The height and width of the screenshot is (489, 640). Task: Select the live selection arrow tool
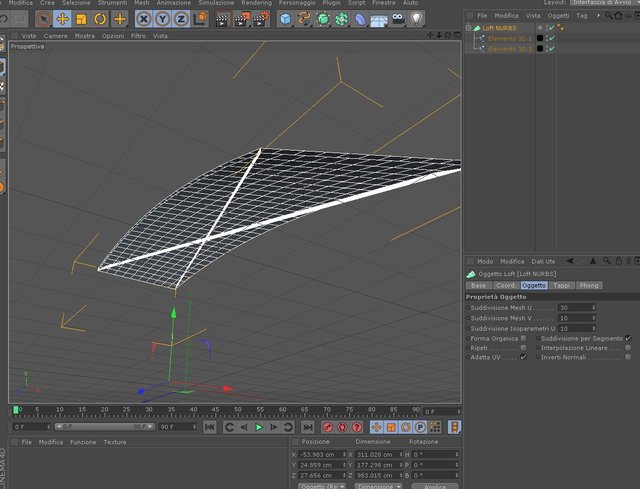(x=44, y=19)
